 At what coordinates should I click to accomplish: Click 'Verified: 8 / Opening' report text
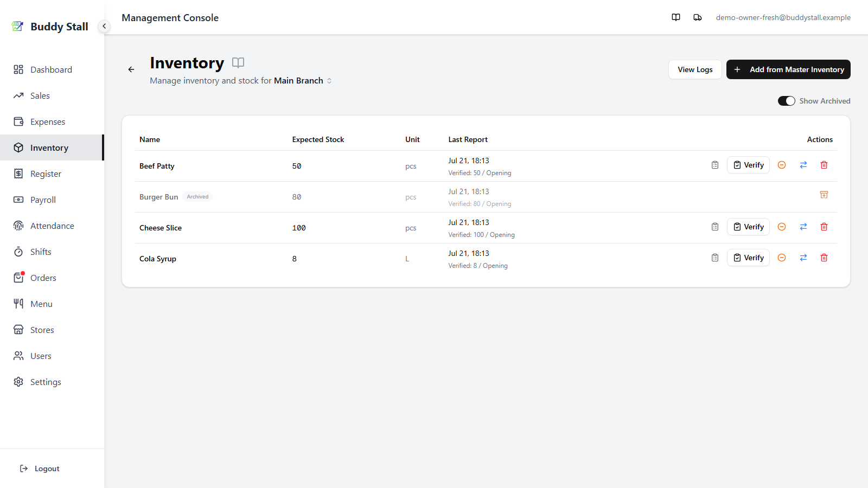coord(478,266)
